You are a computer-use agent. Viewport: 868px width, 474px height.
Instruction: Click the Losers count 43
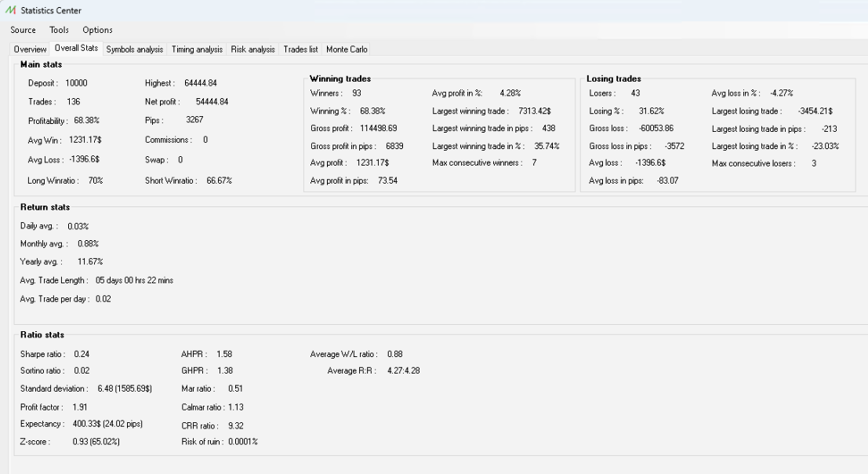click(x=635, y=93)
